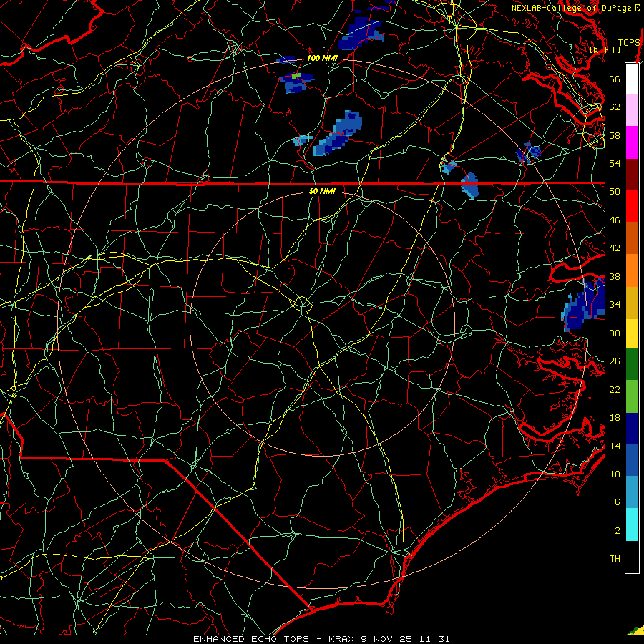This screenshot has height=644, width=644.
Task: Click the "100 NMI" range ring label
Action: (x=322, y=58)
